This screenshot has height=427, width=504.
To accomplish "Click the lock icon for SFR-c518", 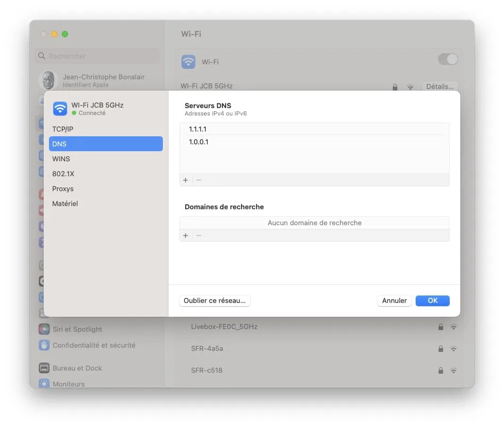I will coord(441,371).
